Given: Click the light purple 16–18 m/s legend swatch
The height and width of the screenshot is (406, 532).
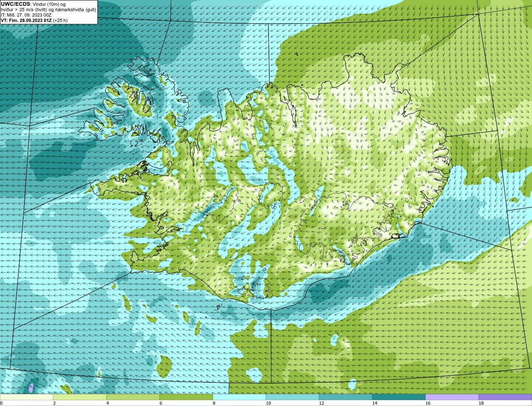Looking at the screenshot, I should point(452,397).
